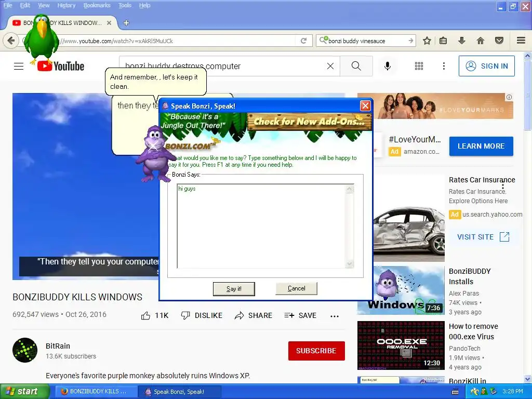
Task: Click the SHARE button
Action: pos(254,315)
